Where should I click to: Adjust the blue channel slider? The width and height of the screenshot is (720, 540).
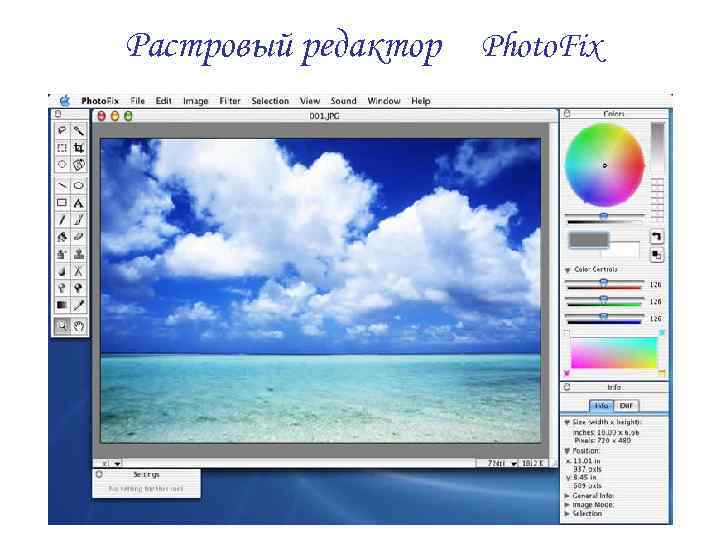[x=604, y=318]
